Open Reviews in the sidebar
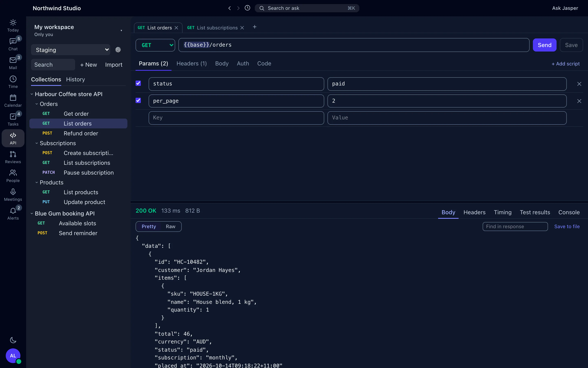 pyautogui.click(x=13, y=157)
